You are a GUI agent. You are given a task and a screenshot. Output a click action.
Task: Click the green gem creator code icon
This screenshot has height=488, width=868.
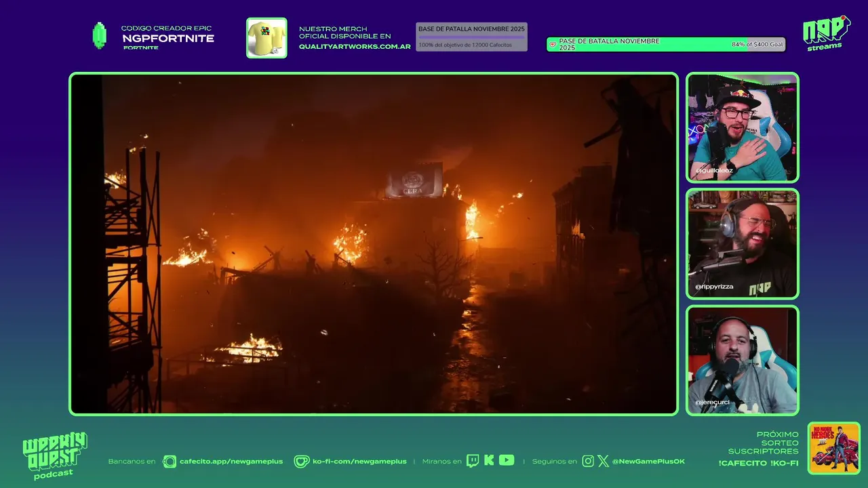(x=100, y=36)
